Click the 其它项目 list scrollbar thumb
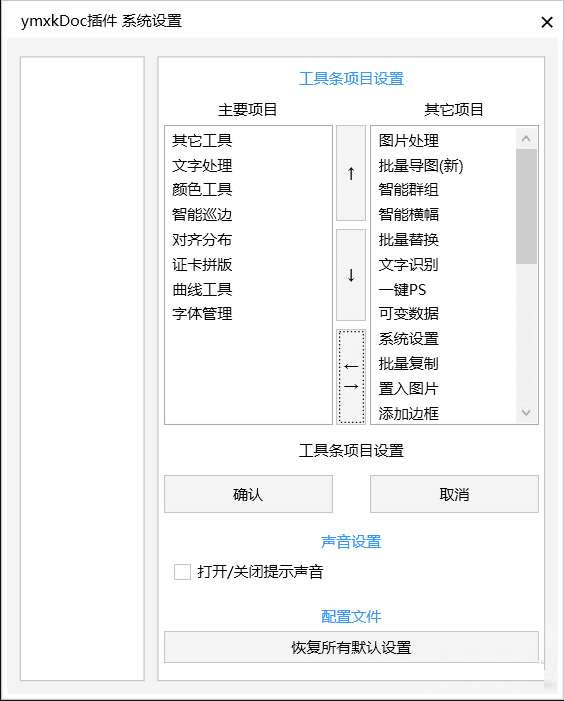Screen dimensions: 564x701 coord(526,207)
